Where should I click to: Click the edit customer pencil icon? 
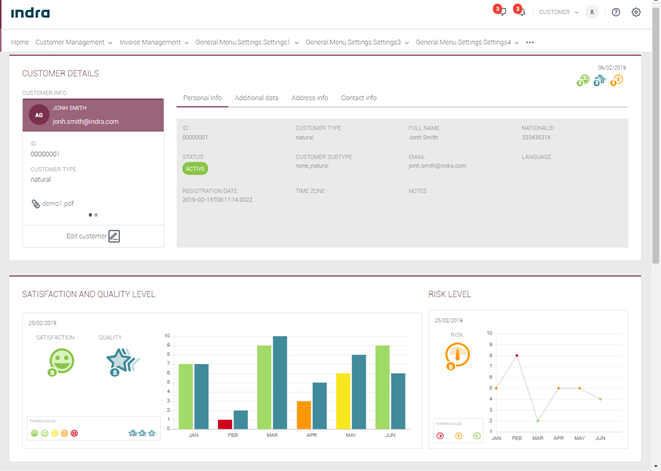(x=114, y=236)
